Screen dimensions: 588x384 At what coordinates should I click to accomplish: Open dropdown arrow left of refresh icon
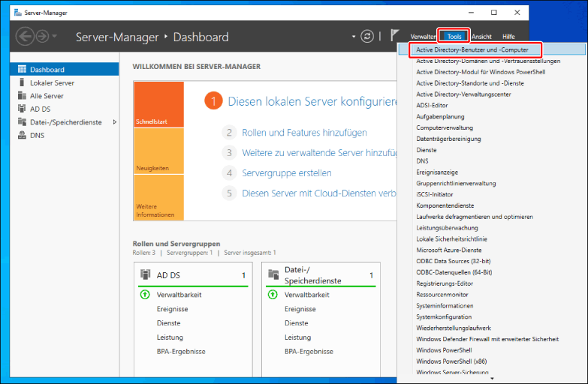[354, 37]
